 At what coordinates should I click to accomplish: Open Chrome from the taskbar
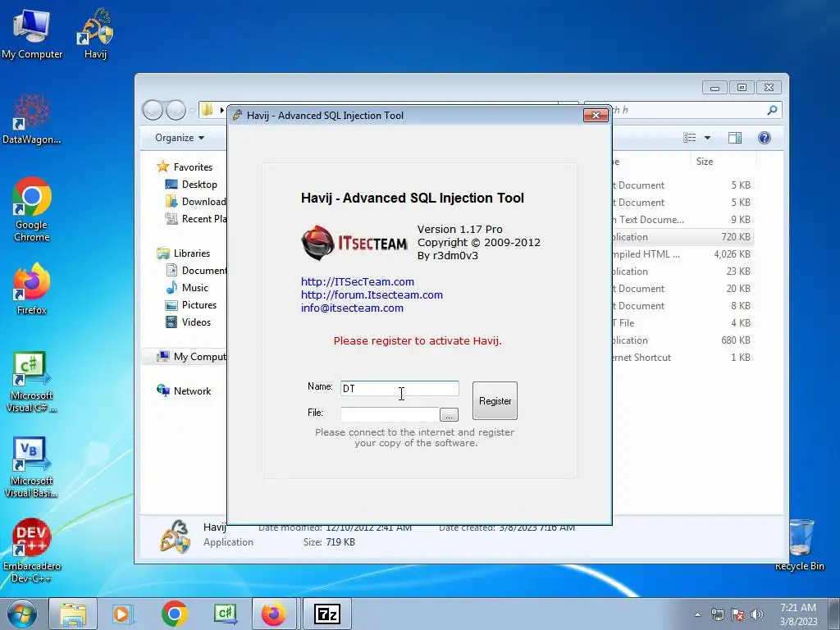(174, 614)
